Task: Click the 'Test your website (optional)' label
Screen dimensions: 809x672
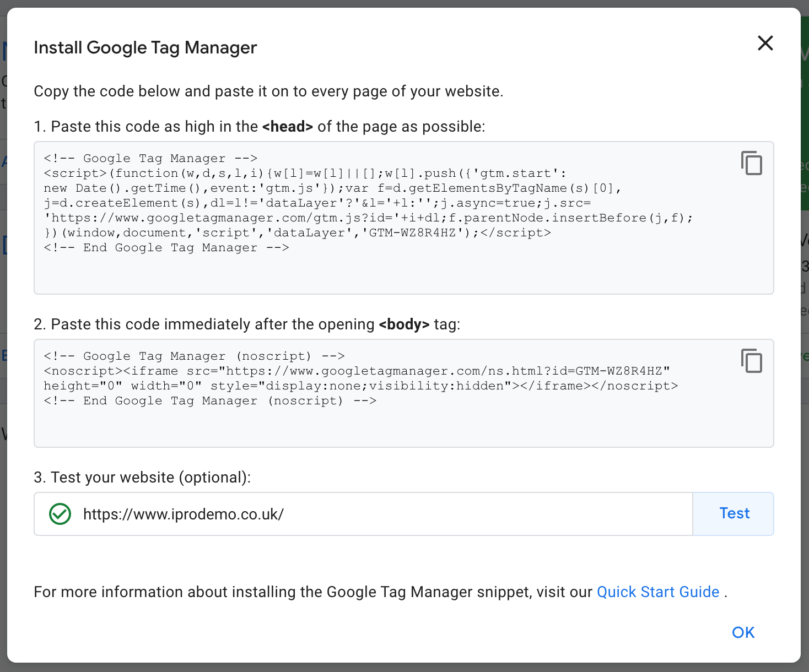Action: [x=142, y=477]
